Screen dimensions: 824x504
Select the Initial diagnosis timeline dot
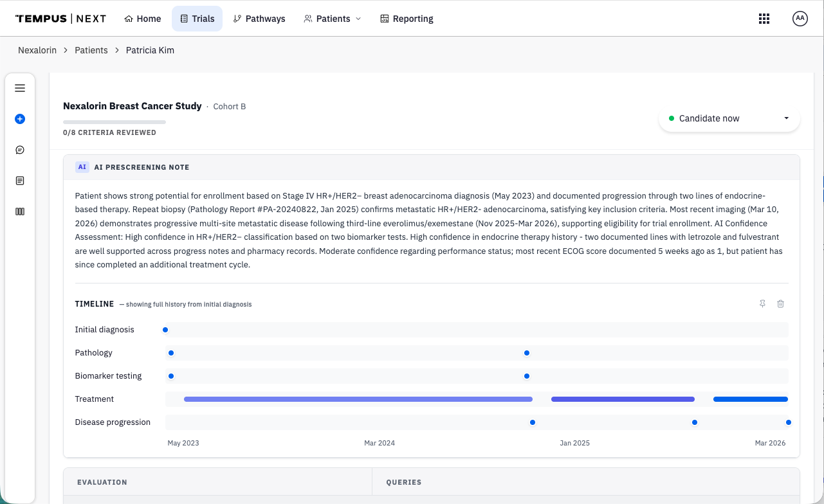pyautogui.click(x=165, y=330)
